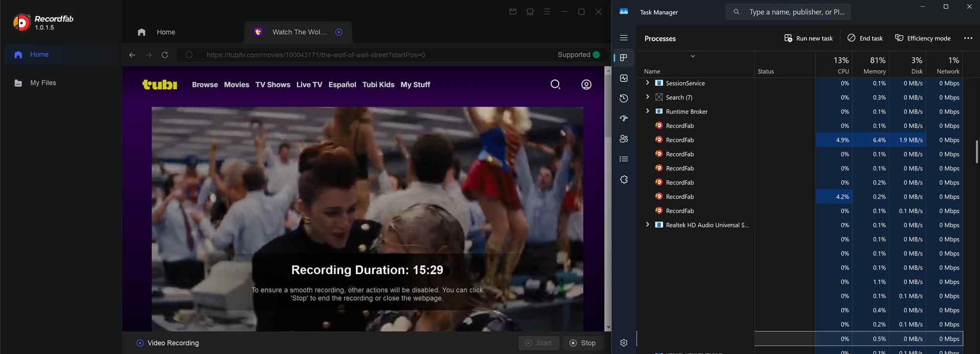
Task: Click Task Manager search box
Action: [789, 12]
